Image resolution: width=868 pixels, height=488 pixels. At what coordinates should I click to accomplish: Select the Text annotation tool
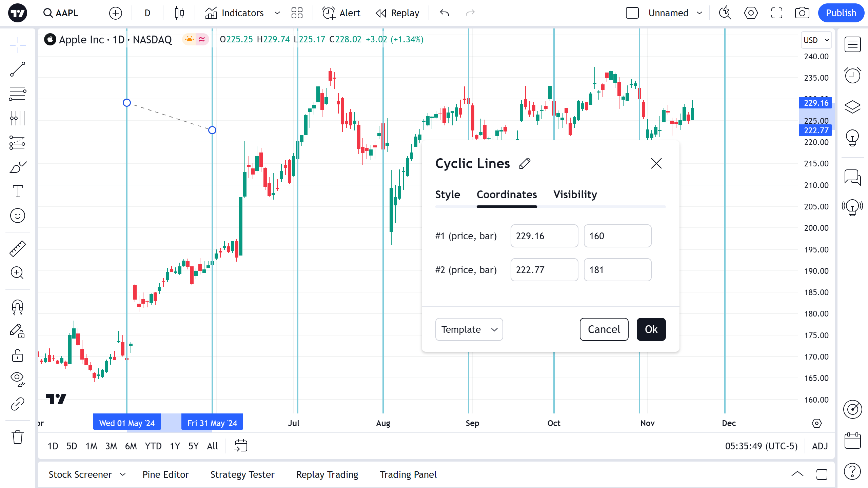point(18,191)
